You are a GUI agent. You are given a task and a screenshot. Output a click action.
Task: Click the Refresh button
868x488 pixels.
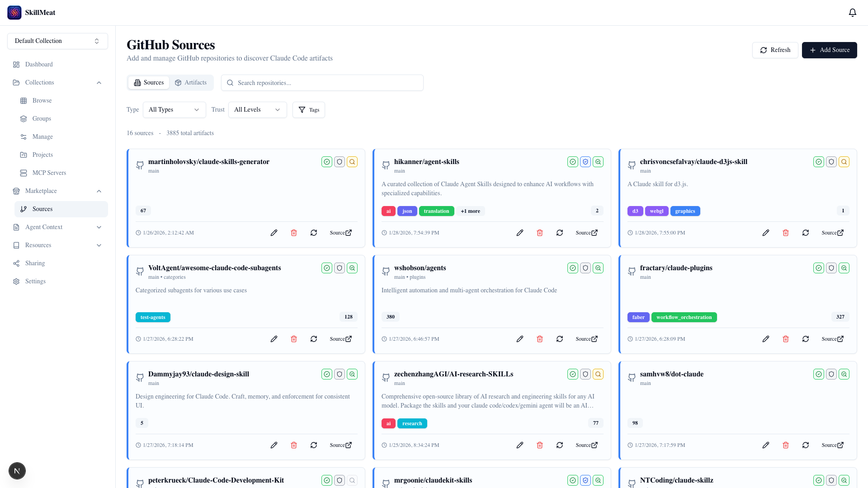coord(775,50)
